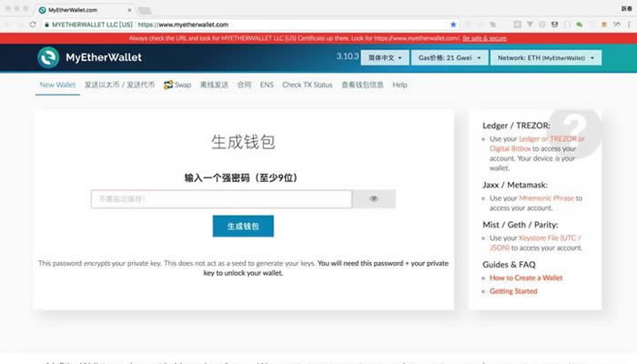Close the MyEtherWallet.com browser tab
This screenshot has height=364, width=637.
pos(129,10)
